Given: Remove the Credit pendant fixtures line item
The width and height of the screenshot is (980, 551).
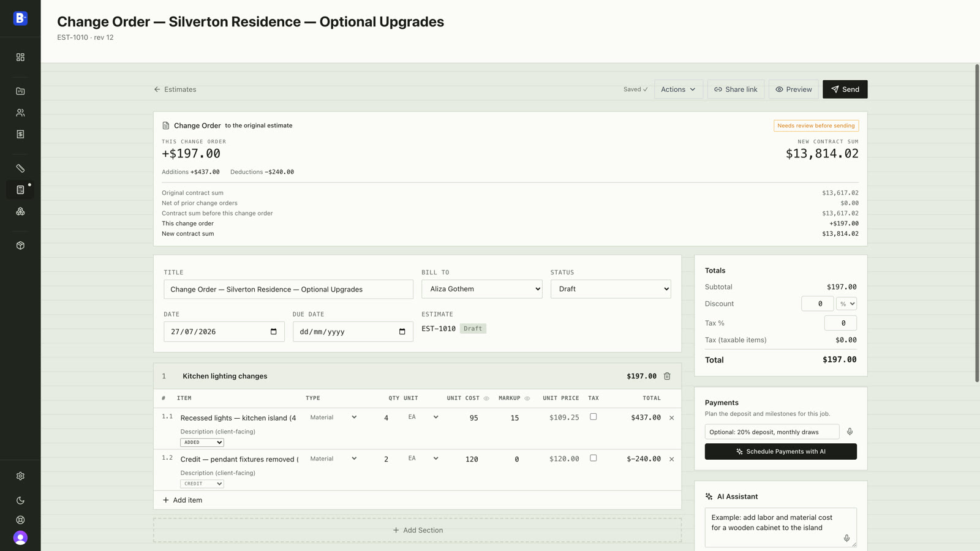Looking at the screenshot, I should pyautogui.click(x=672, y=459).
